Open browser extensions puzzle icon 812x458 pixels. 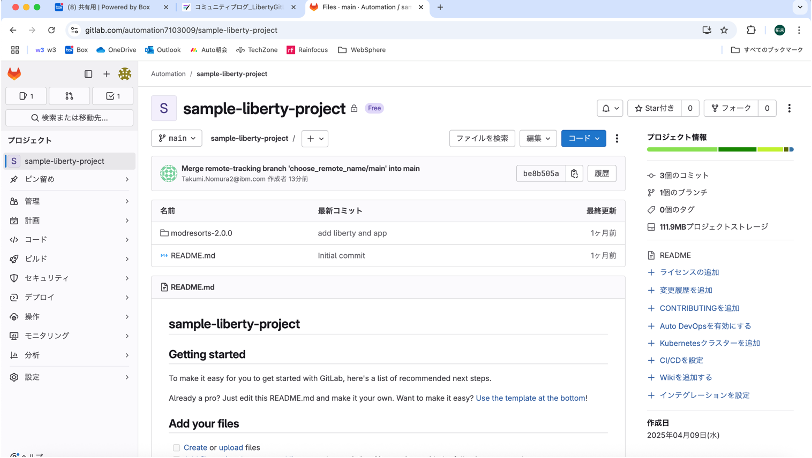coord(751,30)
